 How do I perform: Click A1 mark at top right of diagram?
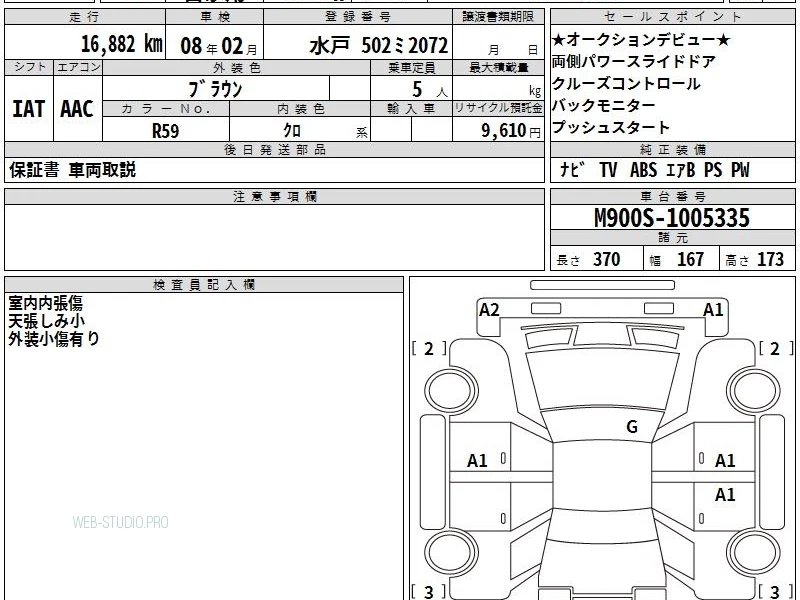713,310
